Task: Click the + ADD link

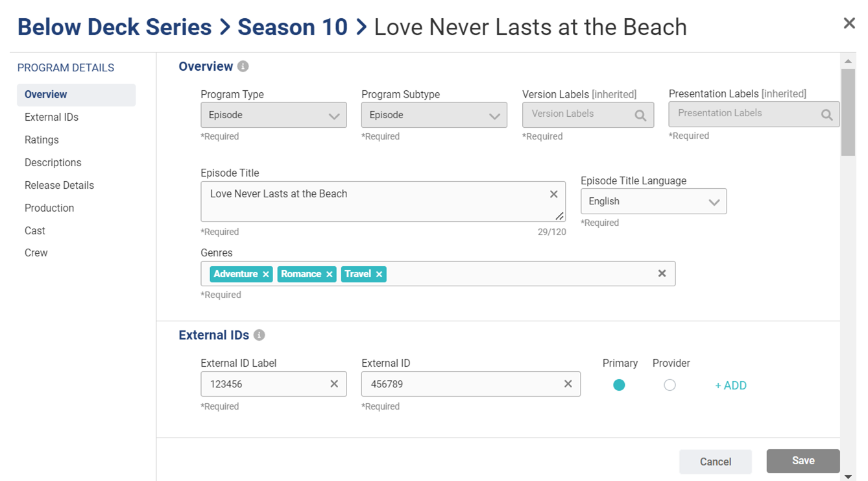Action: [x=730, y=386]
